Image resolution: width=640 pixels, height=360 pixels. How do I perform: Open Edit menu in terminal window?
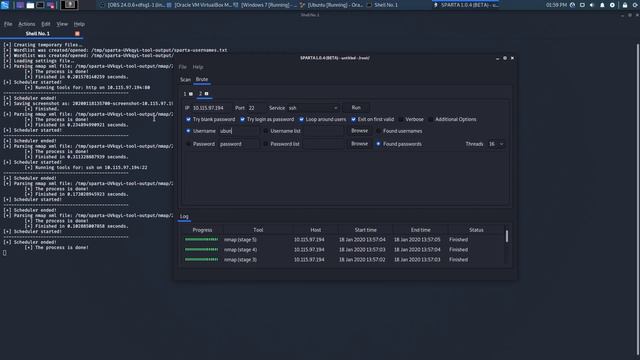click(46, 24)
